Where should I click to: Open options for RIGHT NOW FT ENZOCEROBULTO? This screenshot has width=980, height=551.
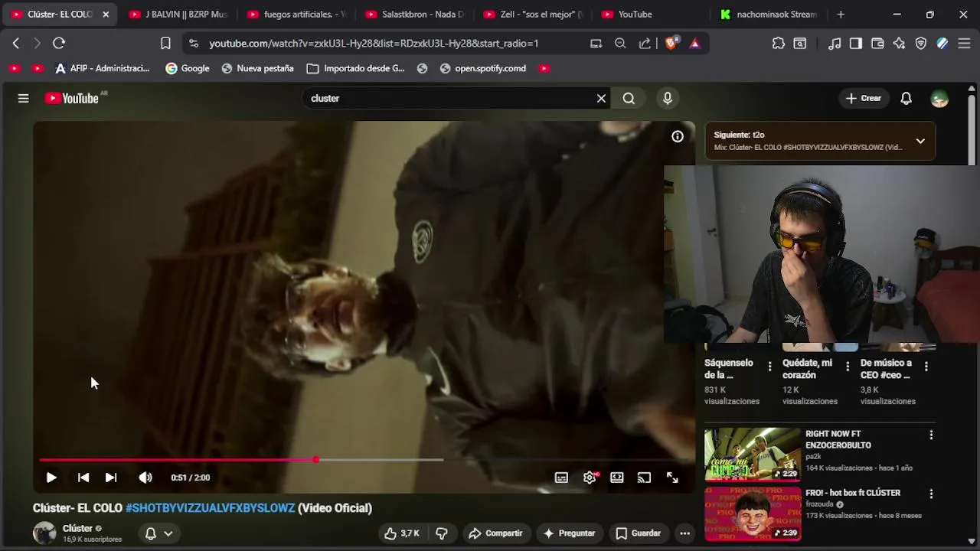click(931, 435)
